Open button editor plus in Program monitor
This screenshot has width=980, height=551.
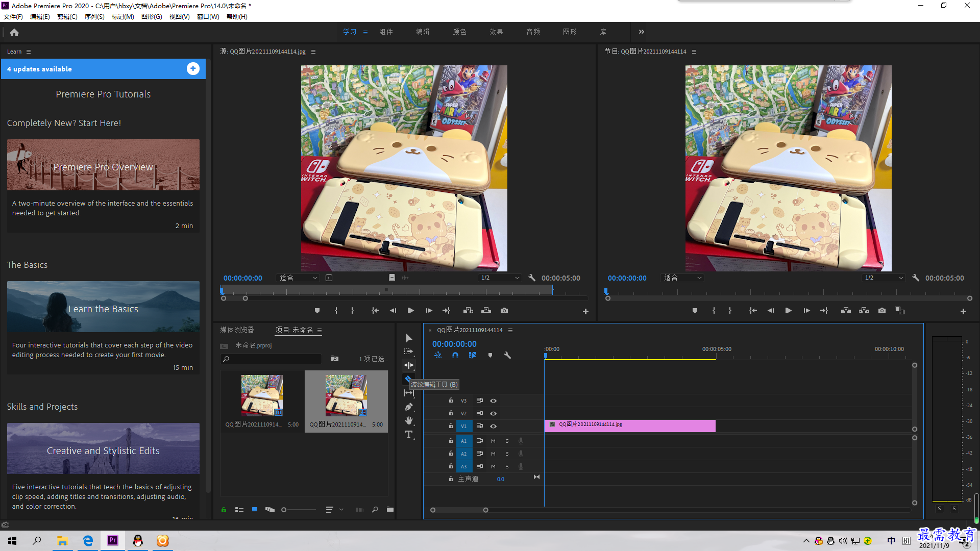pyautogui.click(x=963, y=311)
